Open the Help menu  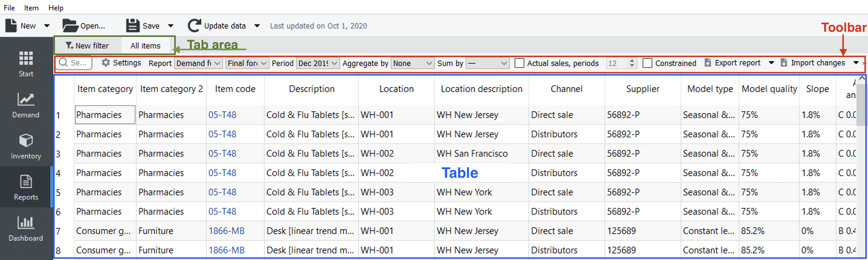[56, 8]
